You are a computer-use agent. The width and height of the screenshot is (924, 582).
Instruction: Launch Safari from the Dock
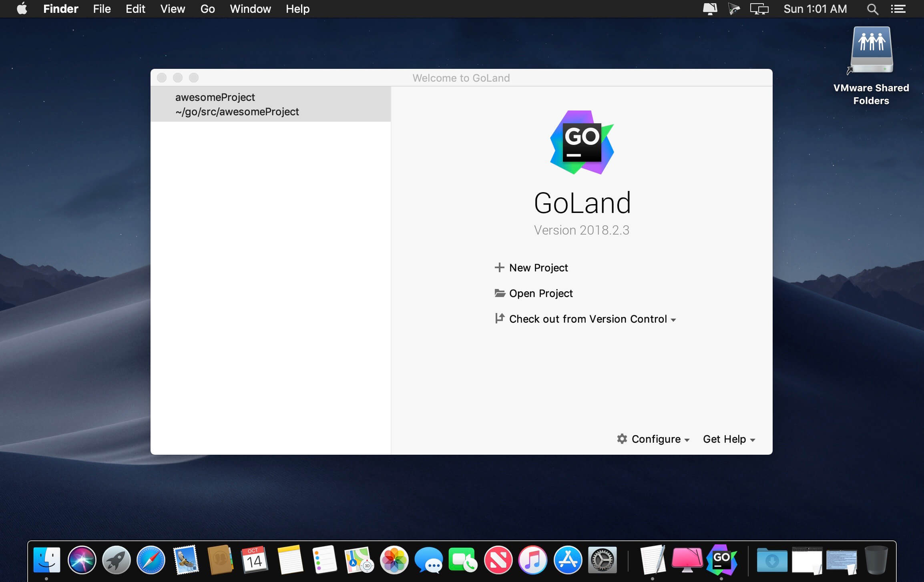tap(151, 560)
